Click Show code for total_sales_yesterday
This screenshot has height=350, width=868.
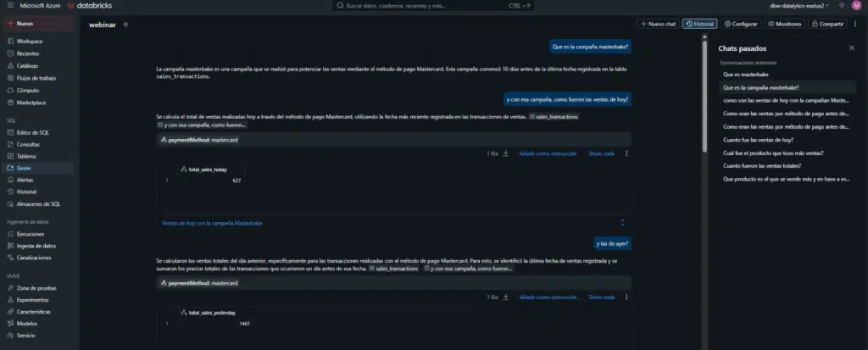click(x=602, y=297)
